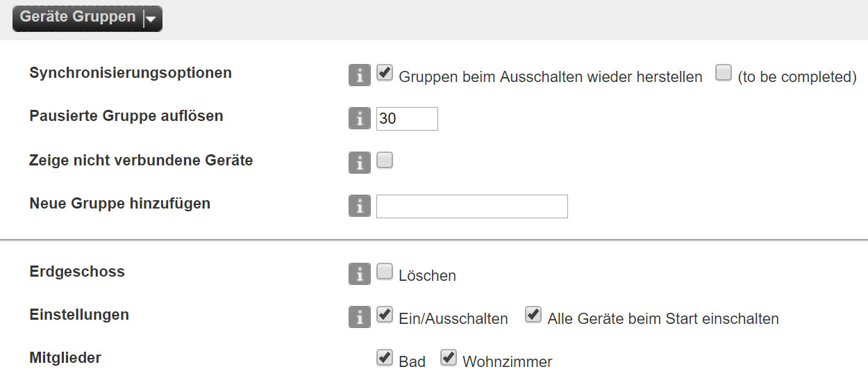Uncheck Alle Geräte beim Start einschalten

(x=533, y=315)
